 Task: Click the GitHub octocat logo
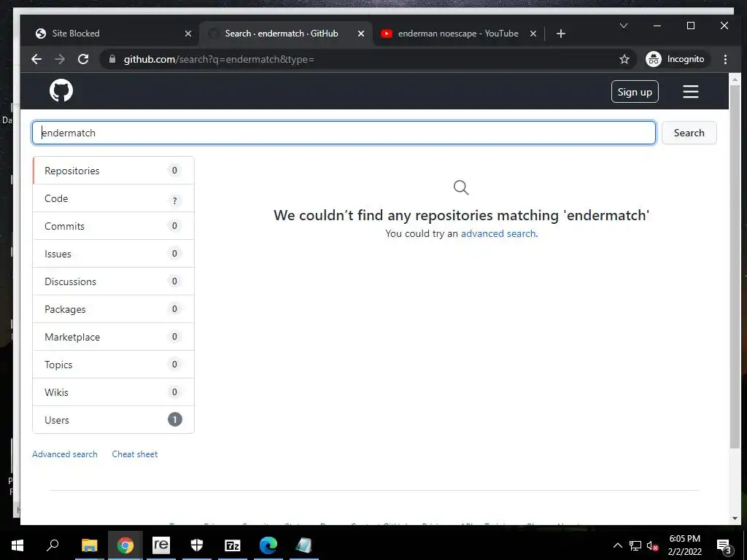point(61,90)
